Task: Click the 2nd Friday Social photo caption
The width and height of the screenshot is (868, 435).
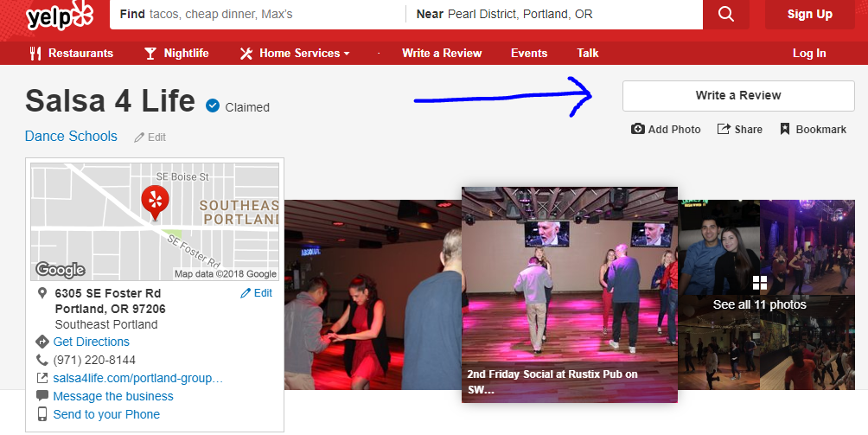Action: click(x=552, y=381)
